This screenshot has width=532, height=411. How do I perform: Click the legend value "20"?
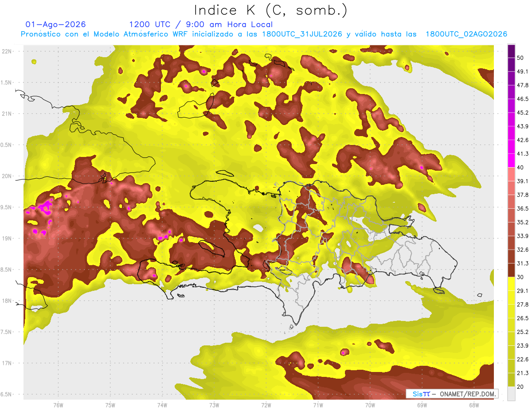(521, 387)
